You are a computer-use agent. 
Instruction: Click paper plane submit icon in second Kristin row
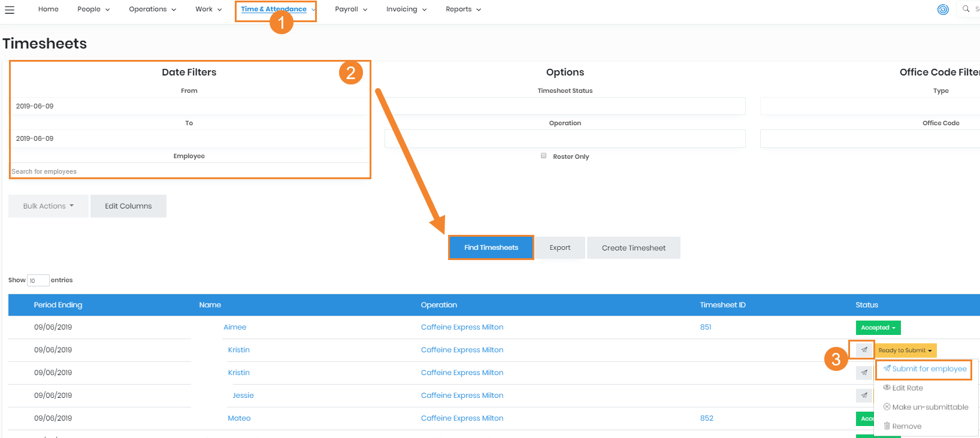pyautogui.click(x=864, y=373)
